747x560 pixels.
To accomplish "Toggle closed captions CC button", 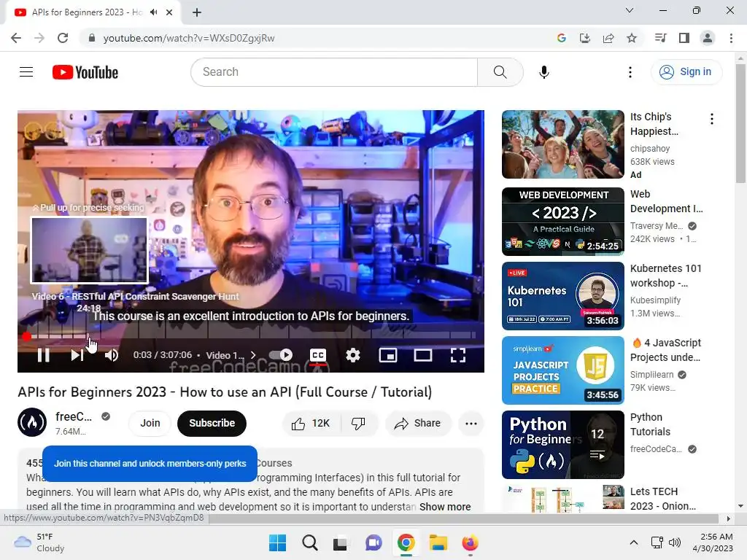I will click(318, 355).
